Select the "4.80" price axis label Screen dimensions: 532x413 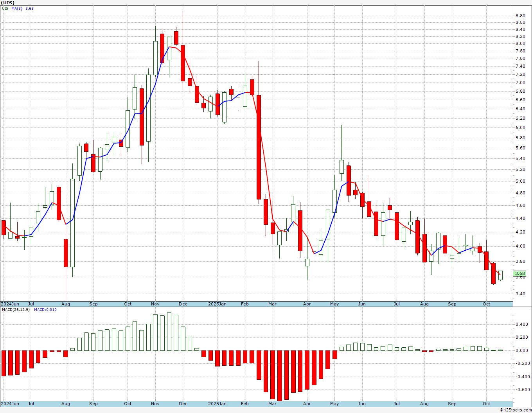(x=520, y=193)
